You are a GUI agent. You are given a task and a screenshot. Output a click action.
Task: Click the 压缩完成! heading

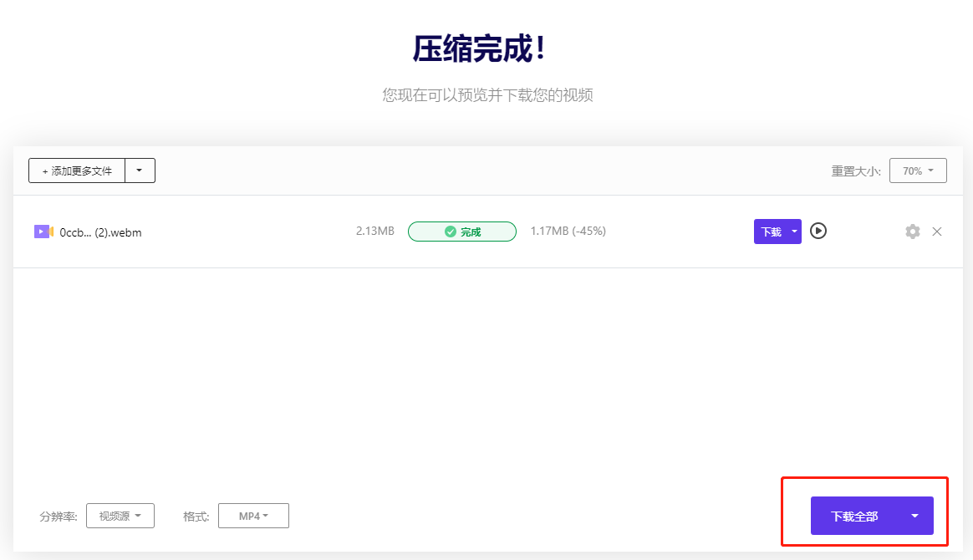click(480, 49)
